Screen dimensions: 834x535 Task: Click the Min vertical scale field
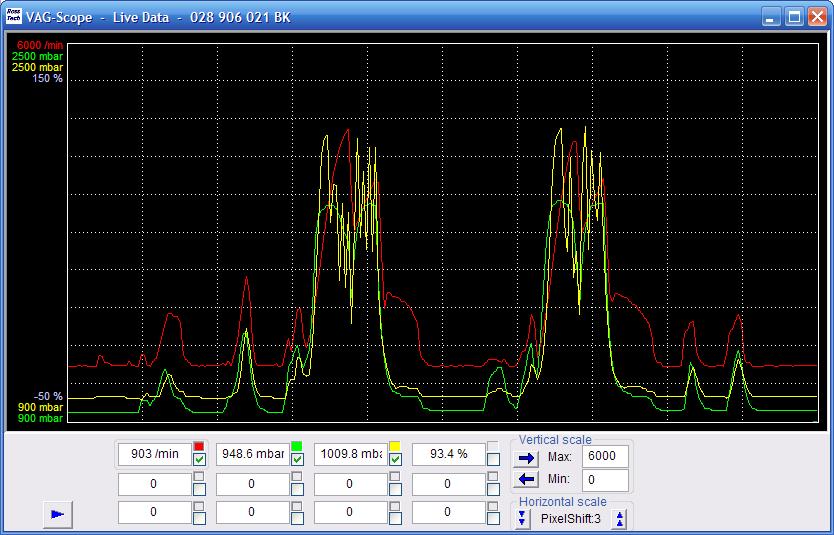(606, 480)
